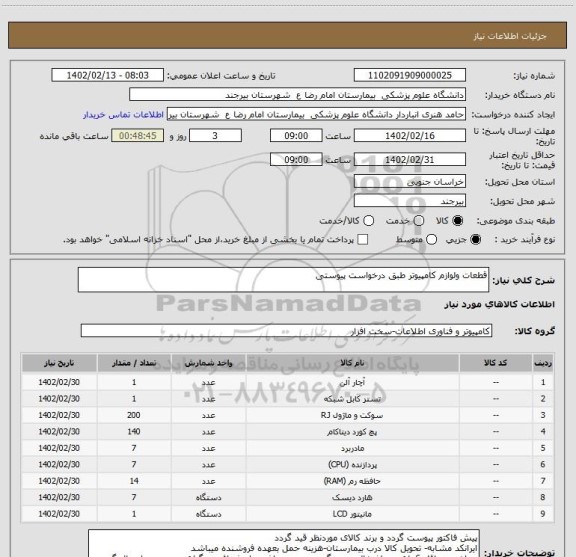
Task: Click the تستر کابل شبکه item name
Action: pos(352,399)
